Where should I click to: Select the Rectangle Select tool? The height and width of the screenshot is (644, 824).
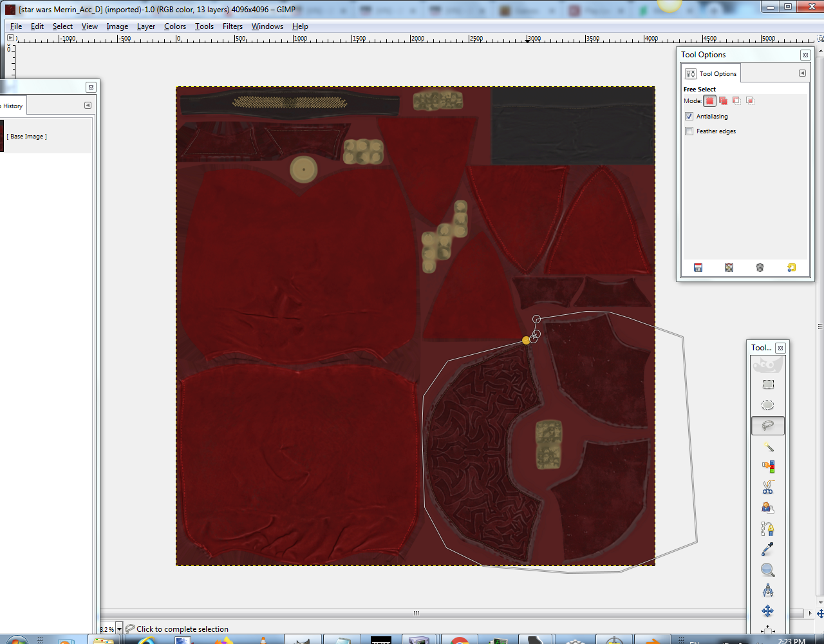768,384
